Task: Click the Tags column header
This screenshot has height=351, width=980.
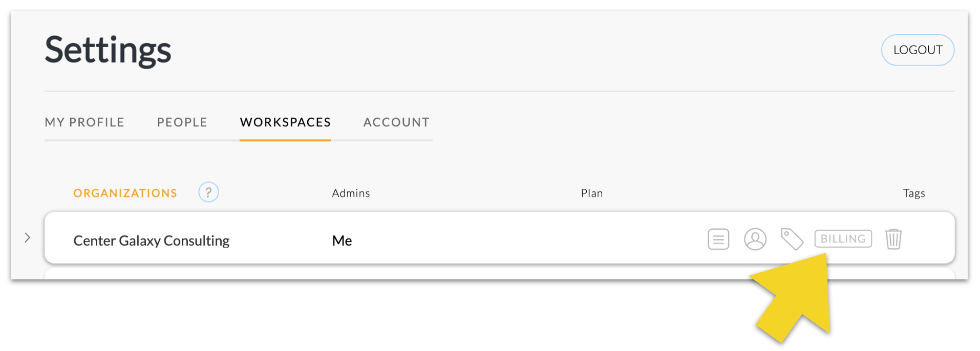Action: point(913,193)
